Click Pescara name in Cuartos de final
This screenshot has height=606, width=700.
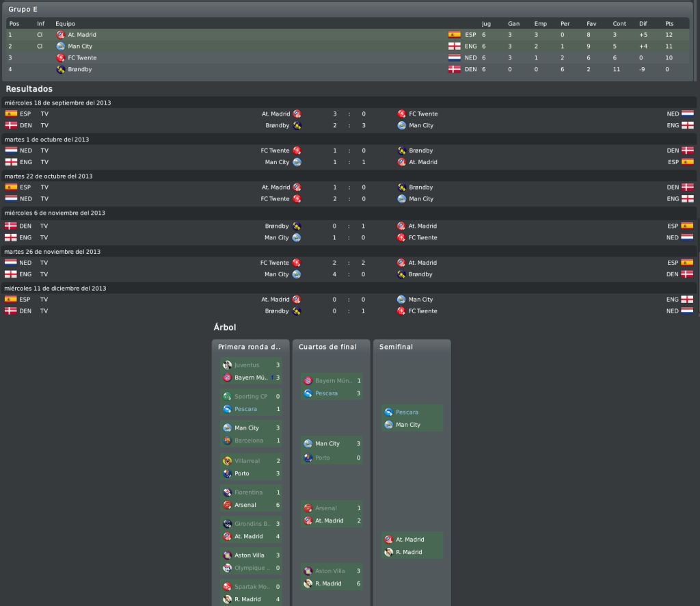tap(326, 393)
